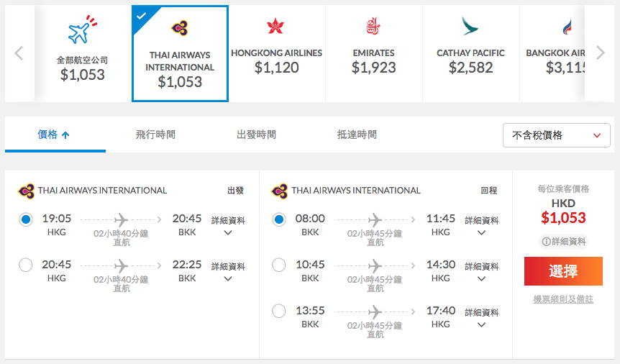This screenshot has height=364, width=620.
Task: Choose the Hongkong Airlines logo filter
Action: coord(275,27)
